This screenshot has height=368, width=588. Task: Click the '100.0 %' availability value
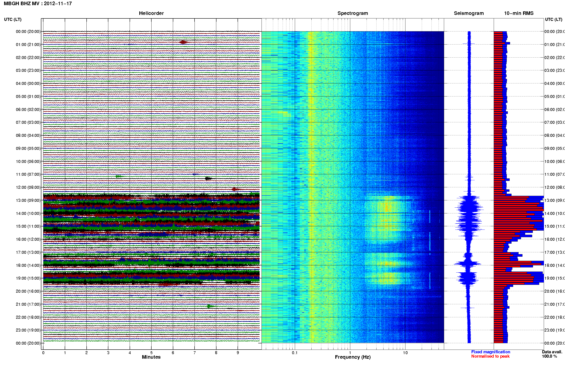click(x=549, y=356)
